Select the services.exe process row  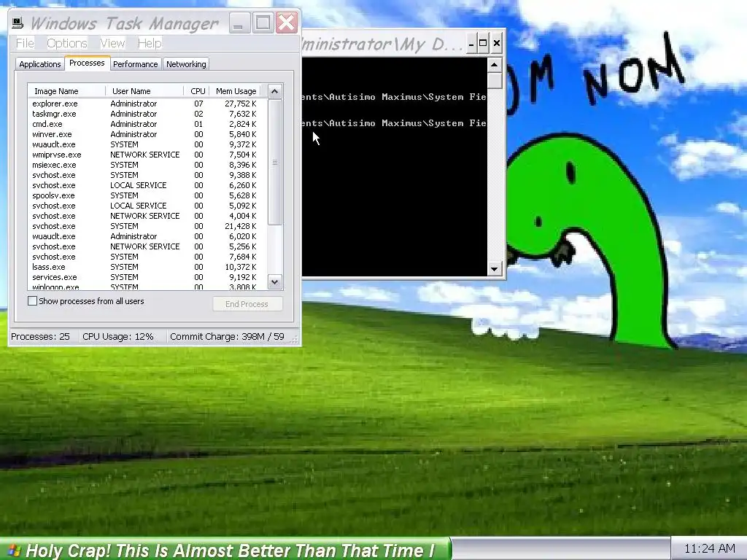pyautogui.click(x=146, y=277)
